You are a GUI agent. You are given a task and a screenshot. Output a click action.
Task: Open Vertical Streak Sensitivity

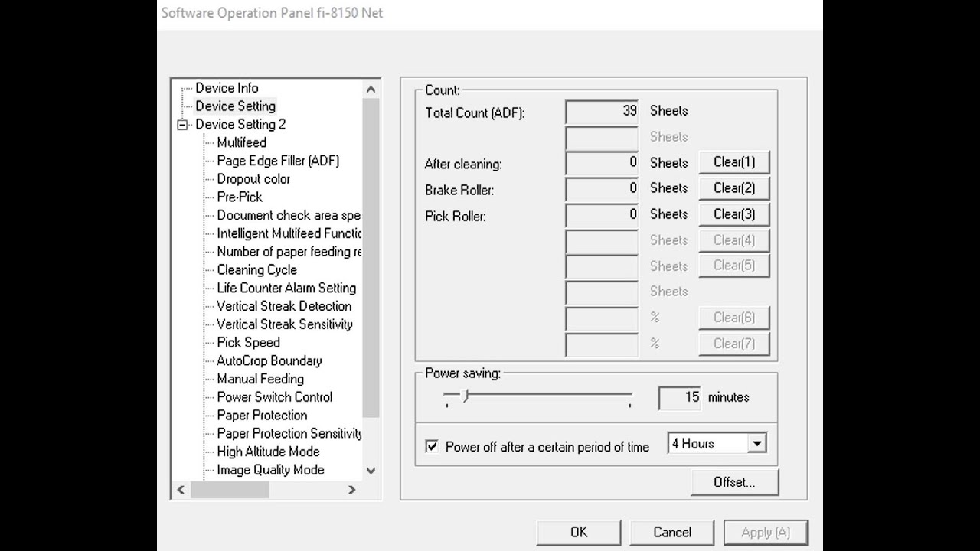[285, 324]
